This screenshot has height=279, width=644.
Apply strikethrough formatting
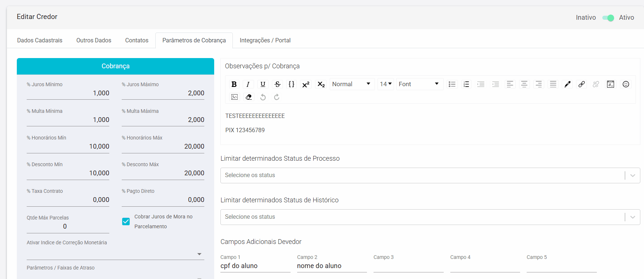point(277,84)
